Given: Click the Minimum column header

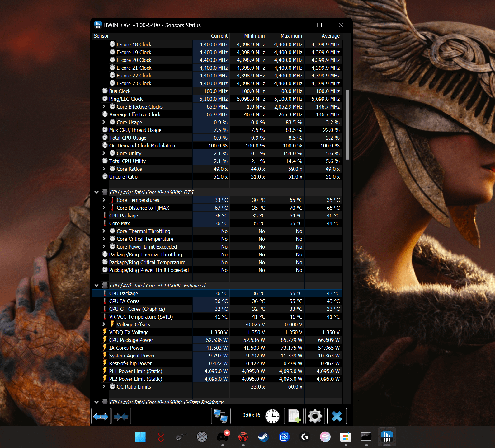Looking at the screenshot, I should (248, 36).
